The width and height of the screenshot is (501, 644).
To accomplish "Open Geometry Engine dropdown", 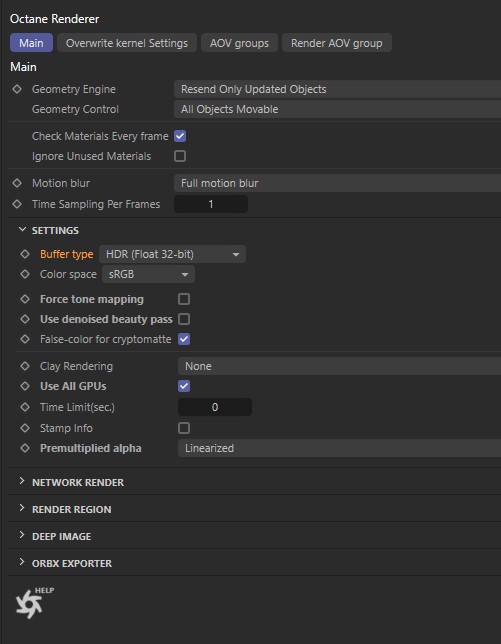I will [x=338, y=89].
